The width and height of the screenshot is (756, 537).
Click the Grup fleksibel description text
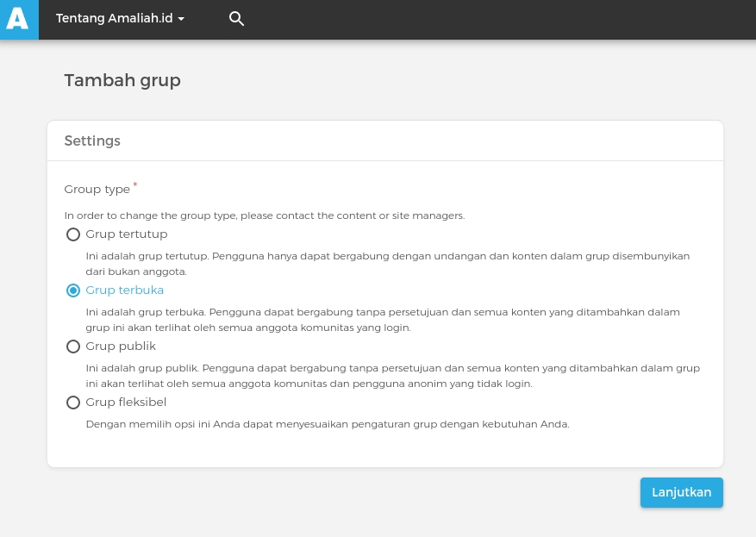pyautogui.click(x=328, y=424)
